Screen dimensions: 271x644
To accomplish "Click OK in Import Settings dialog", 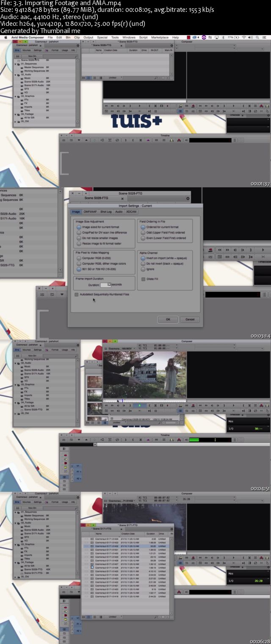I will pos(168,319).
